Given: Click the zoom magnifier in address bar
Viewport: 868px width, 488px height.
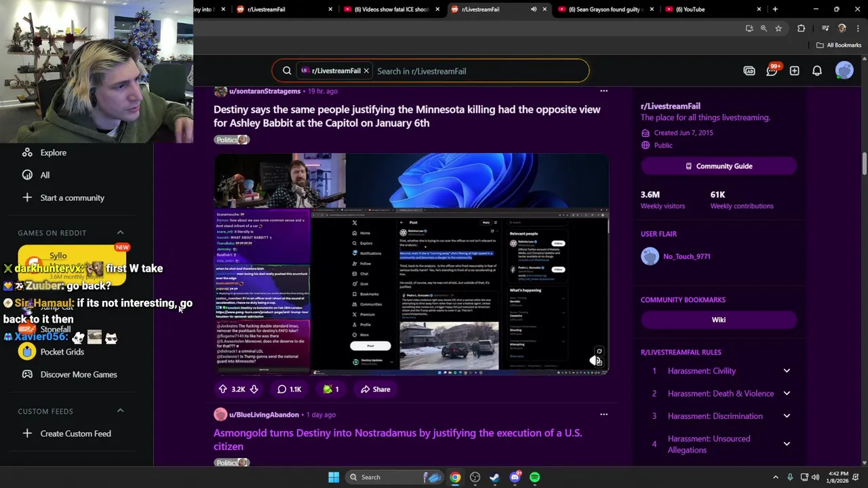Looking at the screenshot, I should point(764,28).
